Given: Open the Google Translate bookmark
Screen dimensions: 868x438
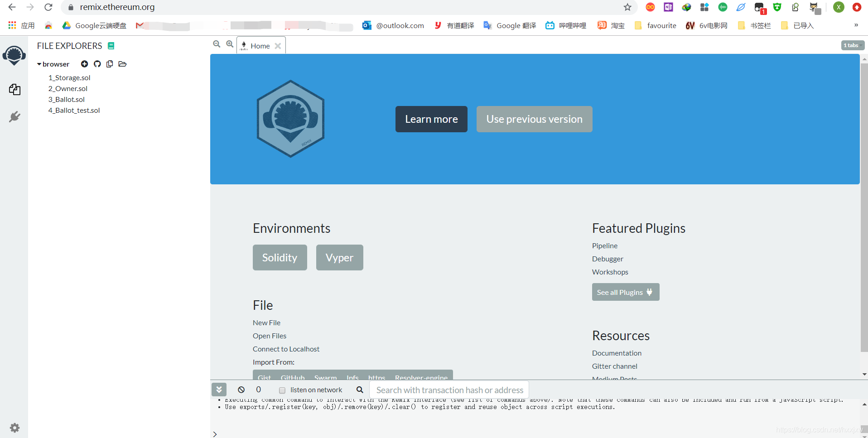Looking at the screenshot, I should 510,25.
